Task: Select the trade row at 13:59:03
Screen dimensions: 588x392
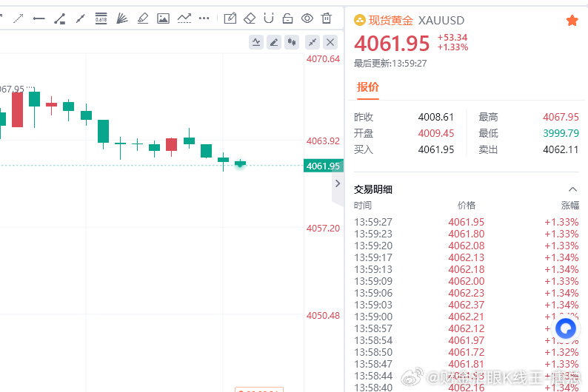Action: tap(467, 305)
